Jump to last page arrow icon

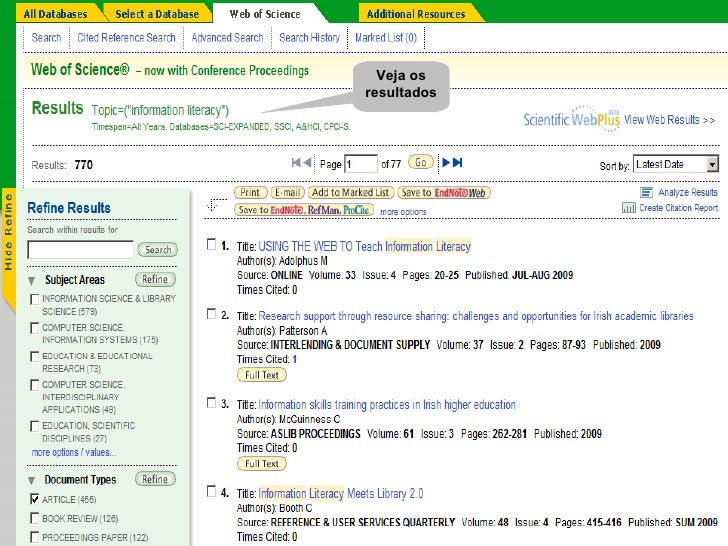(458, 162)
